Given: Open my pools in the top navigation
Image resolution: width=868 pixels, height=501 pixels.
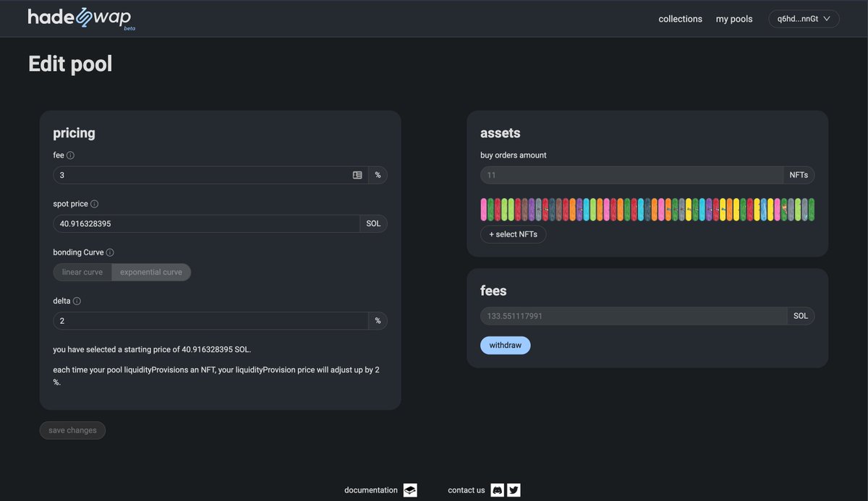Looking at the screenshot, I should (x=734, y=19).
